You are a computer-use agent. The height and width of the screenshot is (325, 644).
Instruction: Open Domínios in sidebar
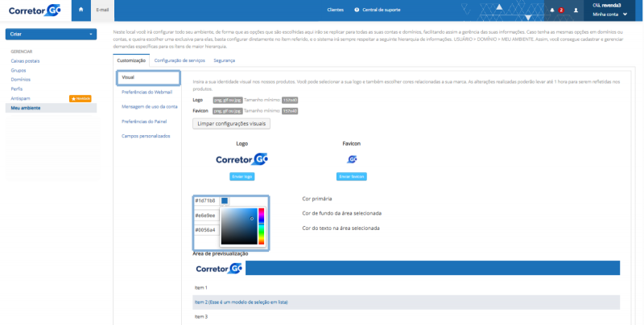click(21, 80)
